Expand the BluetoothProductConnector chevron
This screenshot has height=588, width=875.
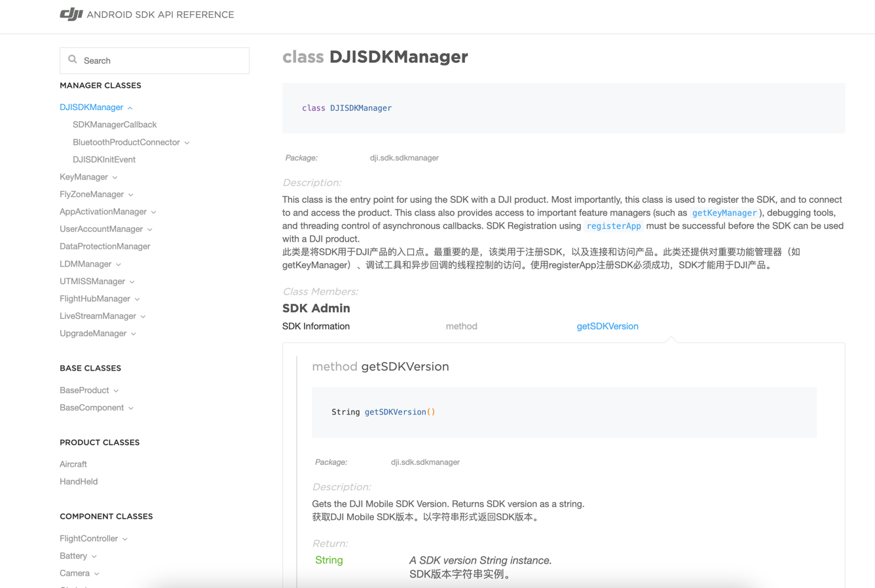(187, 143)
